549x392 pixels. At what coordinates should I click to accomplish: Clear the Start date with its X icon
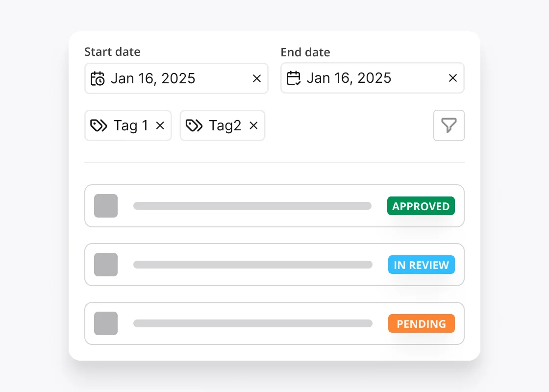pos(256,78)
